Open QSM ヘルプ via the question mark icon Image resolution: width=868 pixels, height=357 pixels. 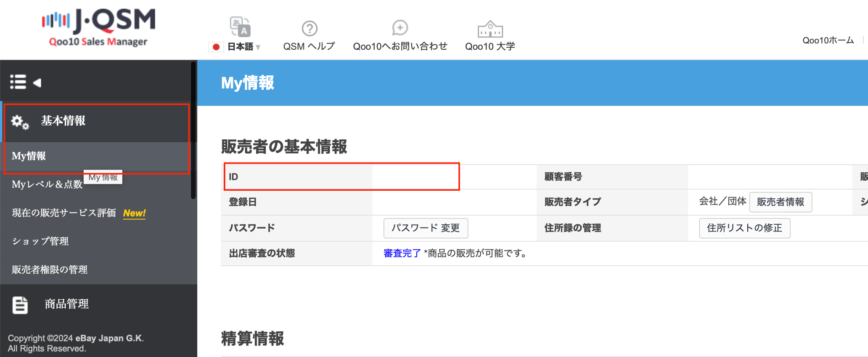tap(309, 28)
